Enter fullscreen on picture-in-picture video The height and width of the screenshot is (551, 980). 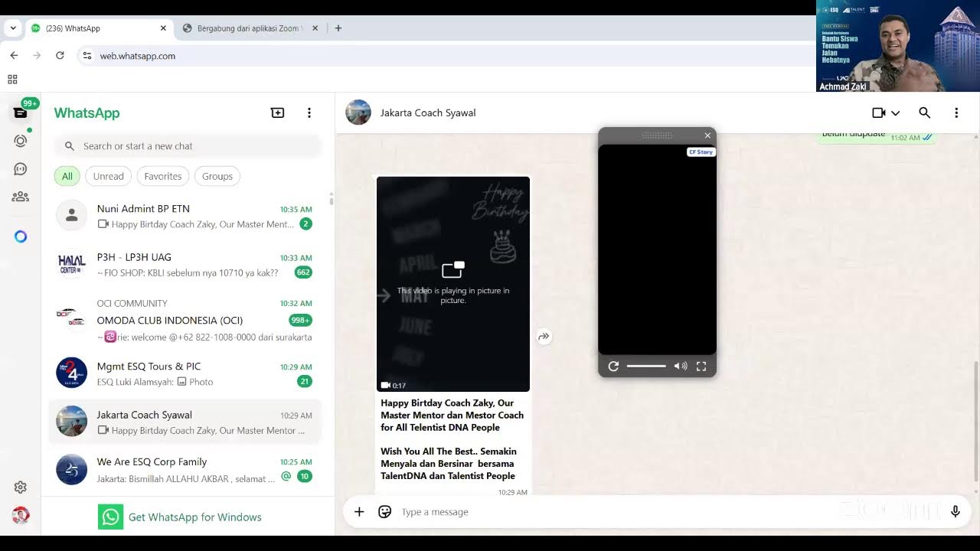click(701, 367)
